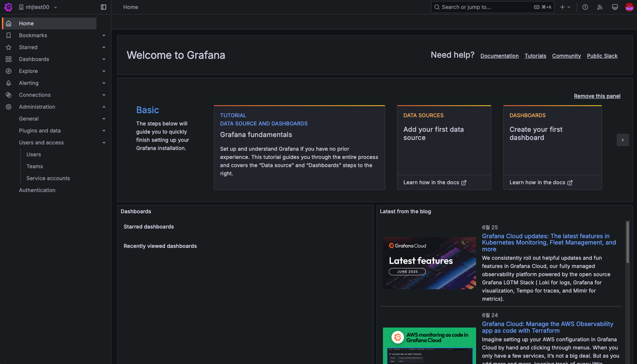Expand the Starred section chevron
The image size is (637, 364).
point(104,47)
